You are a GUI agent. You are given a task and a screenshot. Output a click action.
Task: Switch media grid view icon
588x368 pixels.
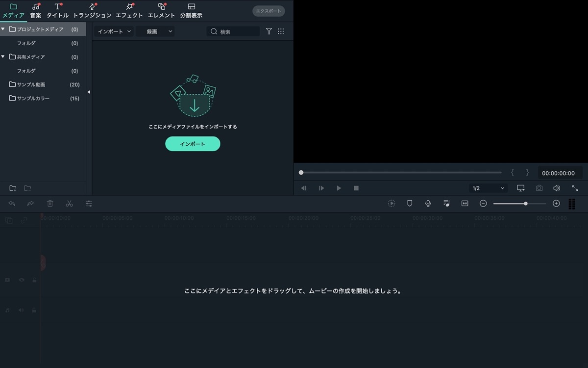tap(281, 31)
